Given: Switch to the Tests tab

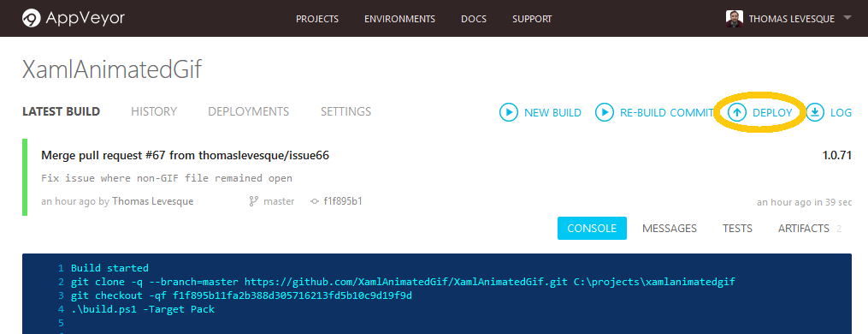Looking at the screenshot, I should [737, 228].
